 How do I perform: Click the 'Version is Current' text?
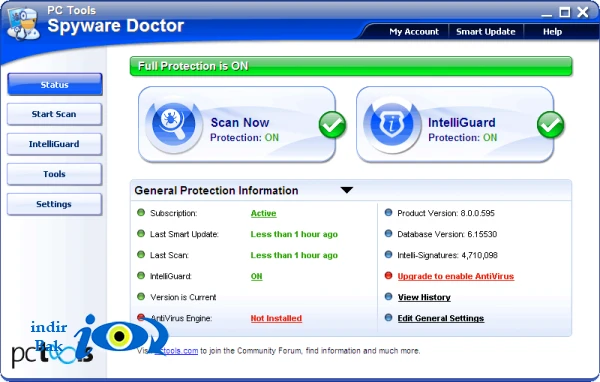183,297
